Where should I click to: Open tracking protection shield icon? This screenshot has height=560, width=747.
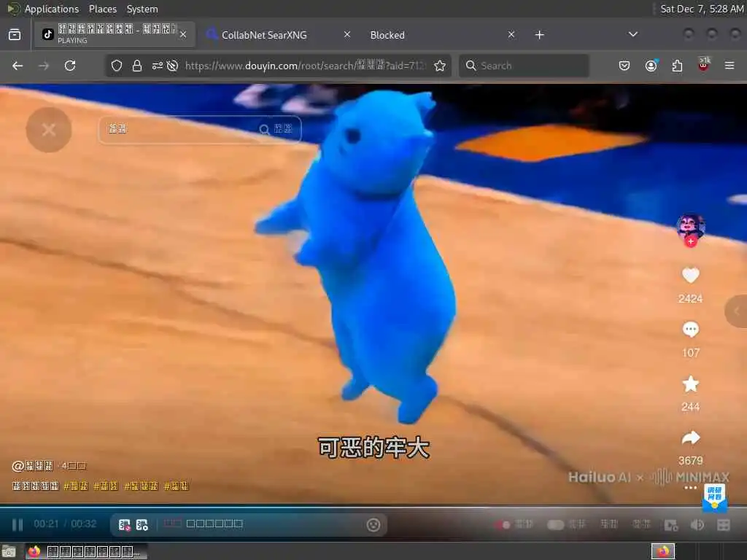[x=117, y=66]
